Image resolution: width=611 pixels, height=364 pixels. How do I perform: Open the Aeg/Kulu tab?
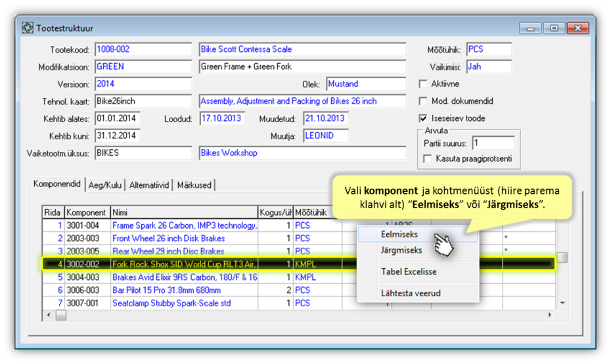(105, 185)
